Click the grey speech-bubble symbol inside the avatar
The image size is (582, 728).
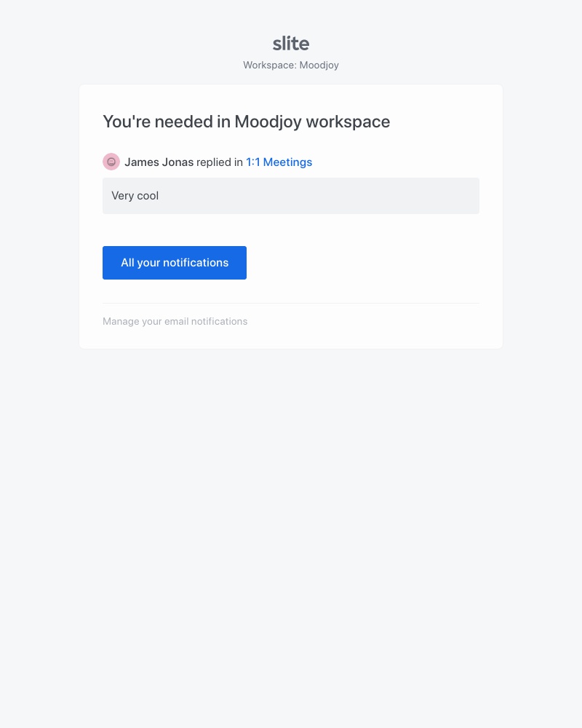pos(111,162)
